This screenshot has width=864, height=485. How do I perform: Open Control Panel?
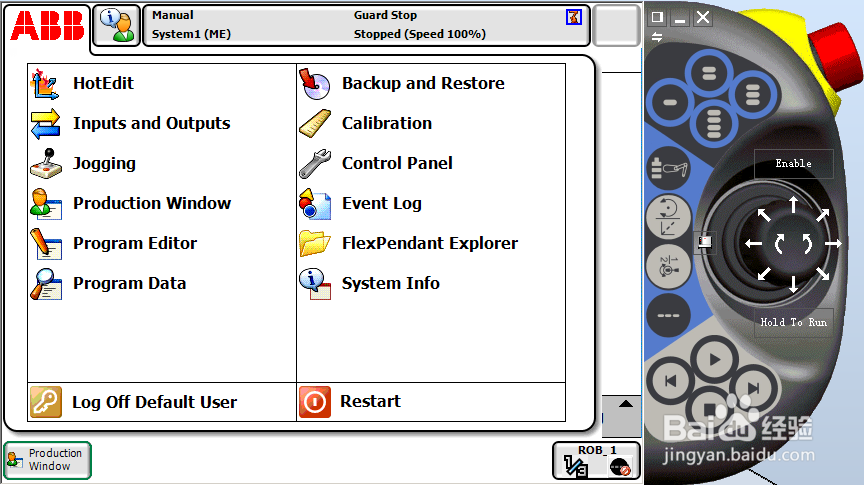pyautogui.click(x=397, y=163)
